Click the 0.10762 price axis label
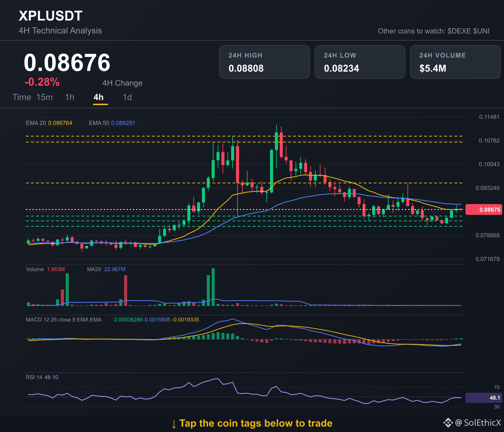Viewport: 504px width, 432px height. coord(489,140)
